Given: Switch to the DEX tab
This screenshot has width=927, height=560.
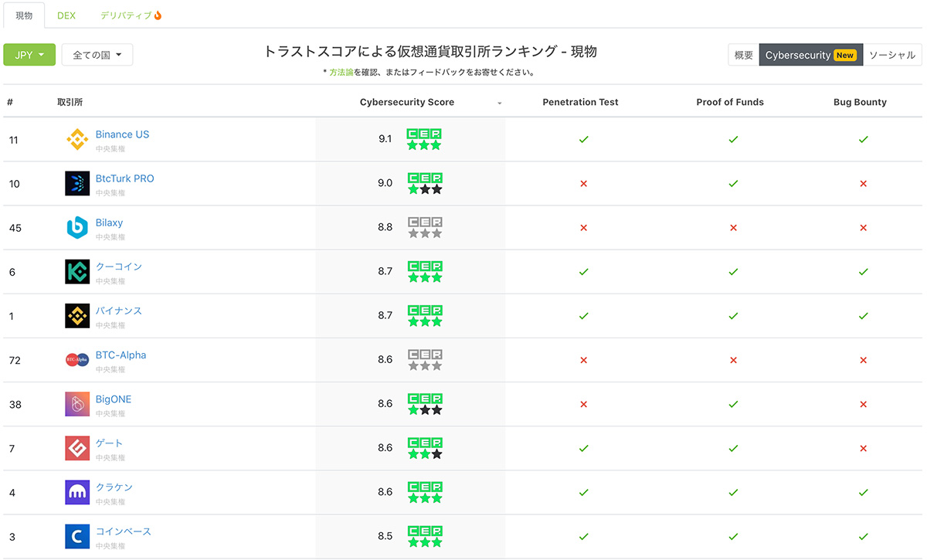Looking at the screenshot, I should pyautogui.click(x=66, y=15).
